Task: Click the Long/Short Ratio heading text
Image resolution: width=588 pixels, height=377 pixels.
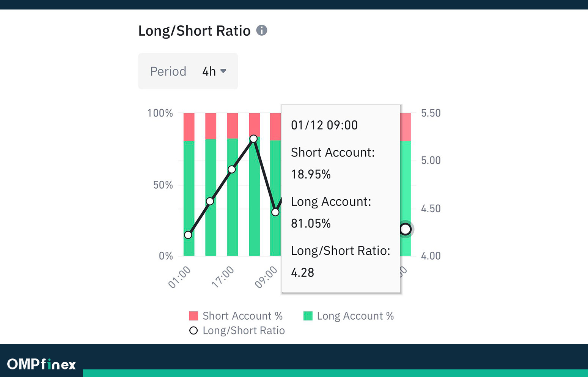Action: [194, 31]
